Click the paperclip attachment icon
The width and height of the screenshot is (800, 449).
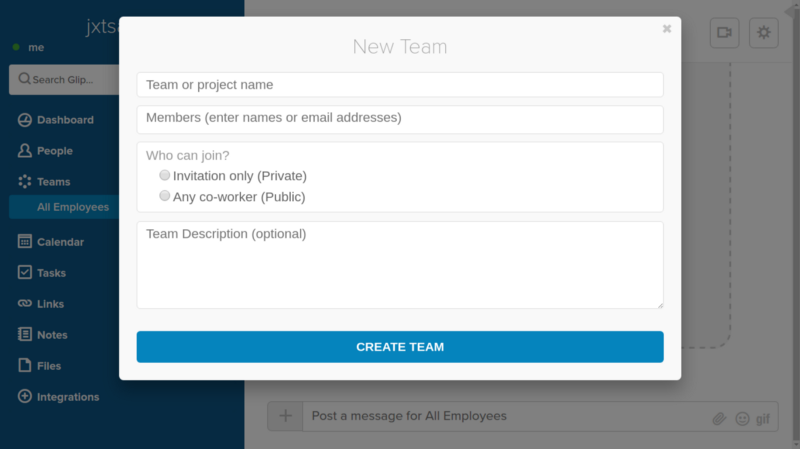pyautogui.click(x=718, y=418)
